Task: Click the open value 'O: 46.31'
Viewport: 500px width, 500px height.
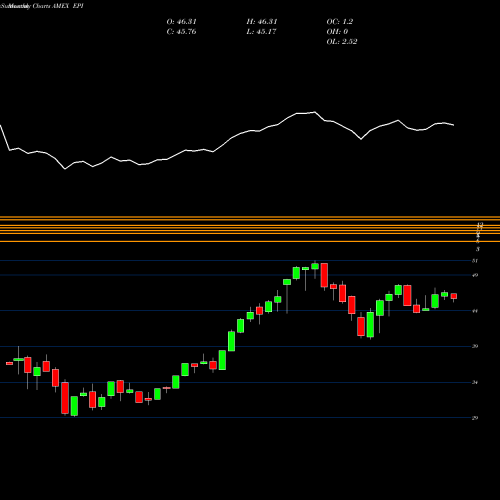Action: [181, 22]
